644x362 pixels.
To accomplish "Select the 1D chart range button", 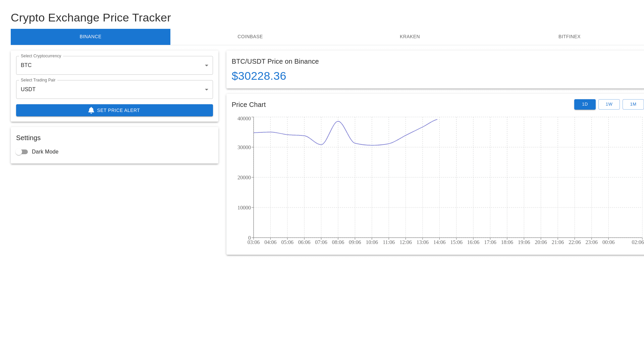I will [585, 104].
